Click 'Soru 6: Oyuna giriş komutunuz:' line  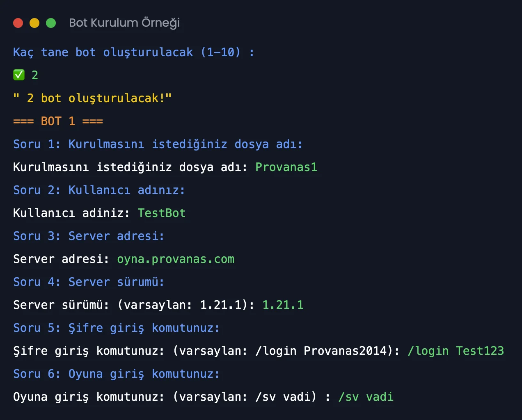point(117,374)
